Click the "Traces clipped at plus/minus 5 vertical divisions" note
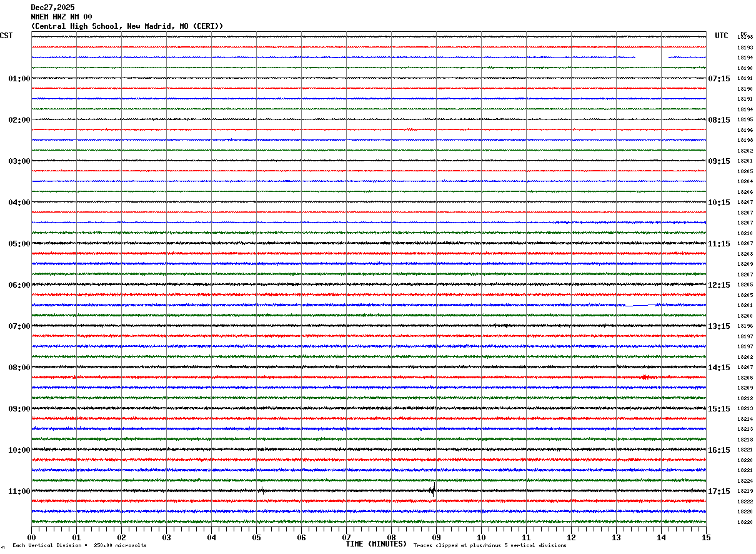756x554 pixels. (x=490, y=546)
